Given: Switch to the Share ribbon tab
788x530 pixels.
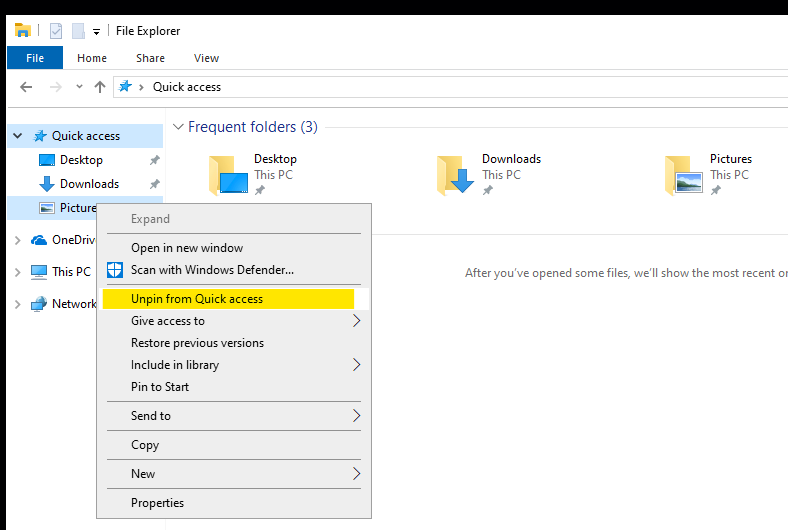Looking at the screenshot, I should (x=150, y=58).
